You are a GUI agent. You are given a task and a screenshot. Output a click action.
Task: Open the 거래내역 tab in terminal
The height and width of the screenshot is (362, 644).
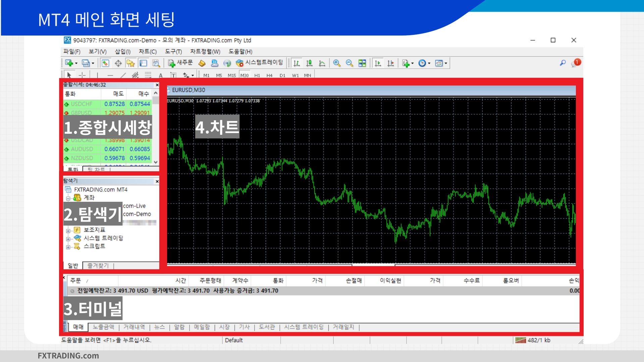pos(134,327)
